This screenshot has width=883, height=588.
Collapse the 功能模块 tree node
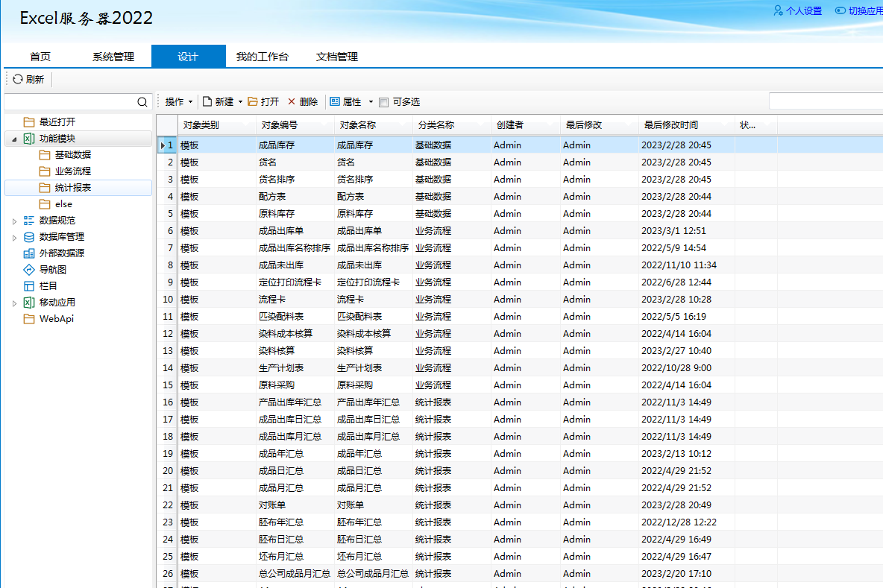pos(14,139)
